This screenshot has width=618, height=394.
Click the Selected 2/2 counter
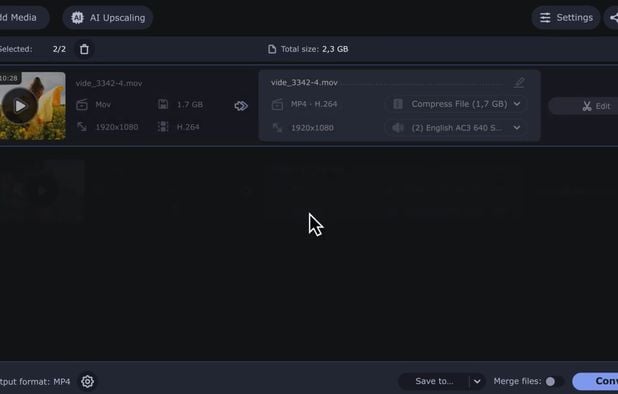pyautogui.click(x=59, y=49)
